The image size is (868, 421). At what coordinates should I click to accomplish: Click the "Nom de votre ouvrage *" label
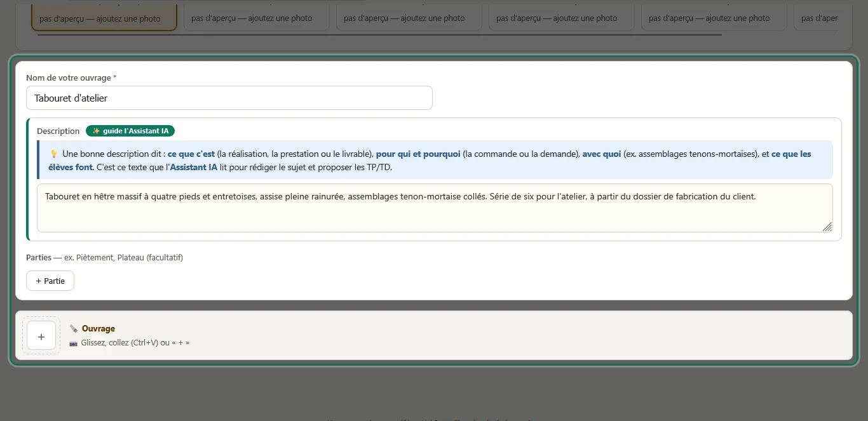point(71,77)
